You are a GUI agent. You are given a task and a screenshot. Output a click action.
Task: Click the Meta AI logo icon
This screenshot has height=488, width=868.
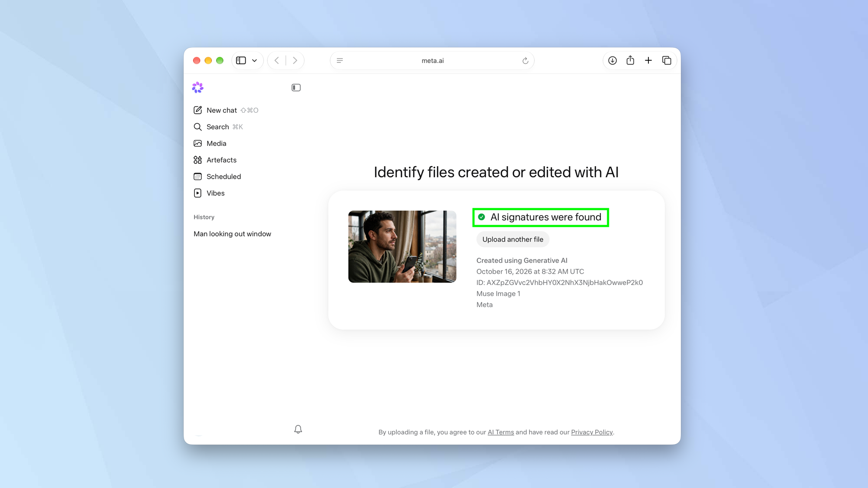197,88
